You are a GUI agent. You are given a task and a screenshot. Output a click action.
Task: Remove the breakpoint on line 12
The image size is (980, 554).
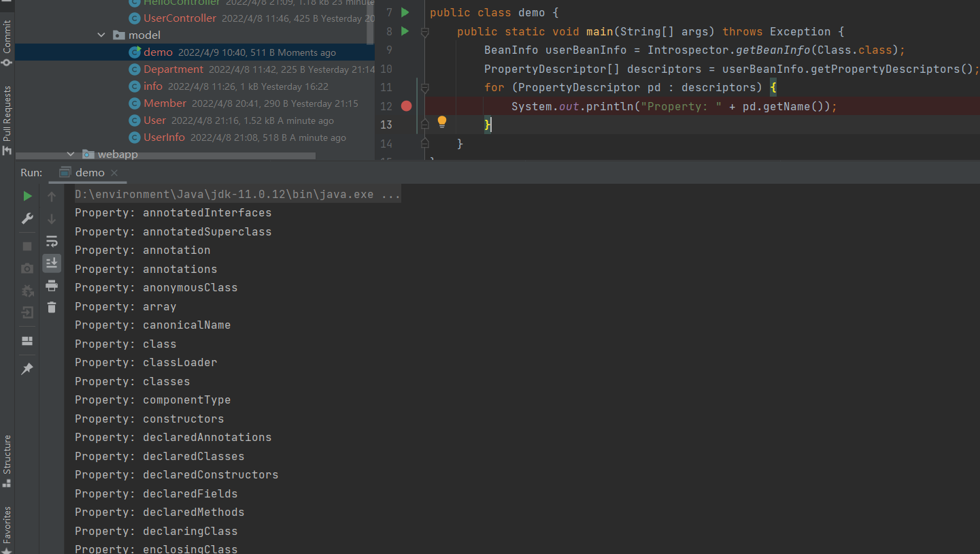click(x=406, y=106)
